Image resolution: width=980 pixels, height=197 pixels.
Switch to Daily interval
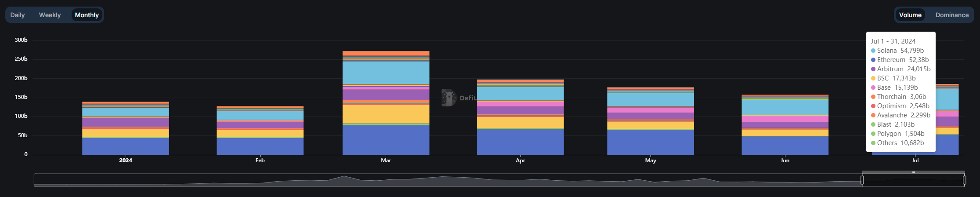18,15
